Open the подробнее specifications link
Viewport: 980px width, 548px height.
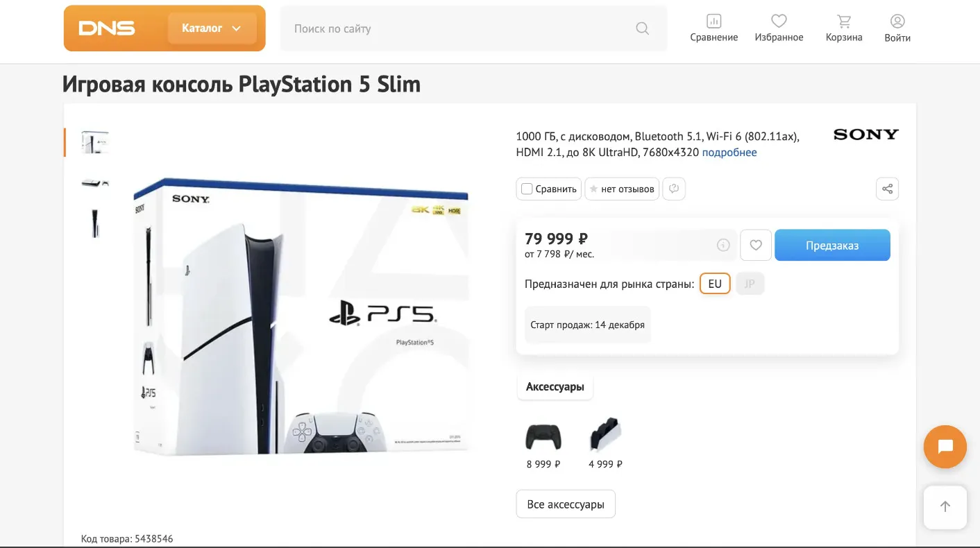tap(729, 153)
